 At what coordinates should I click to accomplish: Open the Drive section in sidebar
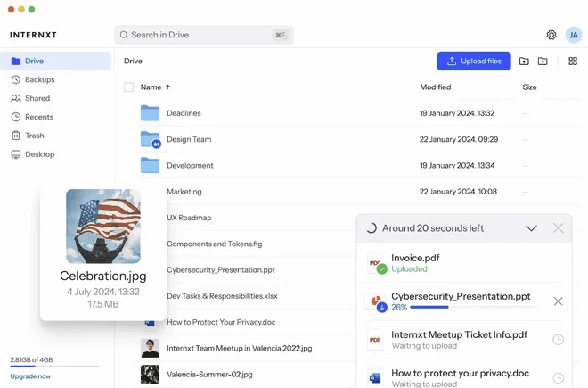(x=55, y=61)
